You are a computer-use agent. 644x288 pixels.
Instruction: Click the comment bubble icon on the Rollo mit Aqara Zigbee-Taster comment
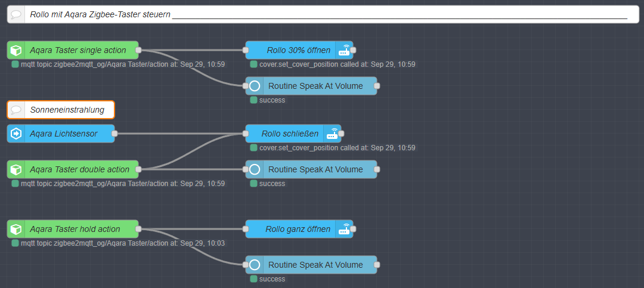17,15
